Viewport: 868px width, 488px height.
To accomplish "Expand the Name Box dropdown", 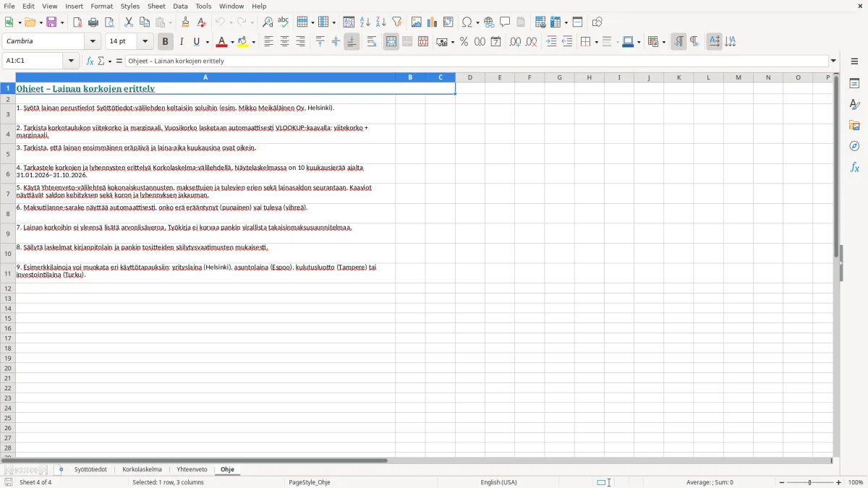I will tap(71, 61).
